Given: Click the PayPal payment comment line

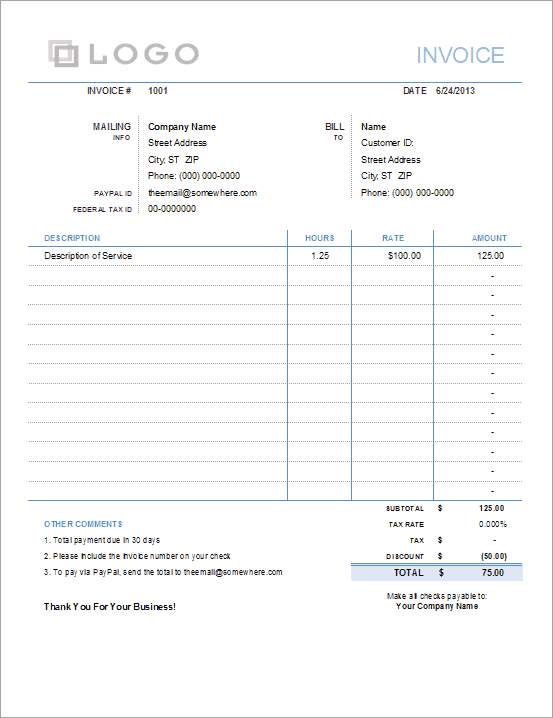Looking at the screenshot, I should (163, 572).
